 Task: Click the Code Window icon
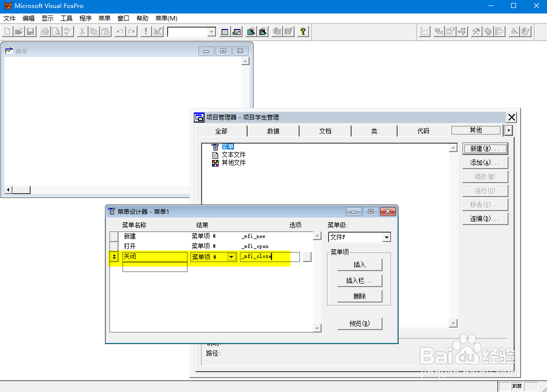coord(462,31)
